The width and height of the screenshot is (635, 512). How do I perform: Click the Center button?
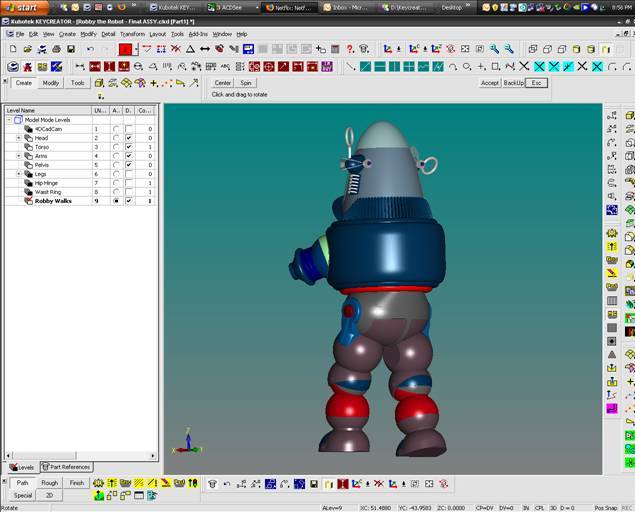pos(222,83)
